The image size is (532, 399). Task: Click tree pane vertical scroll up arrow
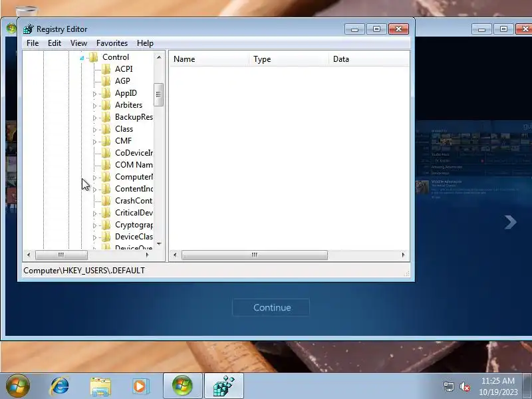coord(159,57)
